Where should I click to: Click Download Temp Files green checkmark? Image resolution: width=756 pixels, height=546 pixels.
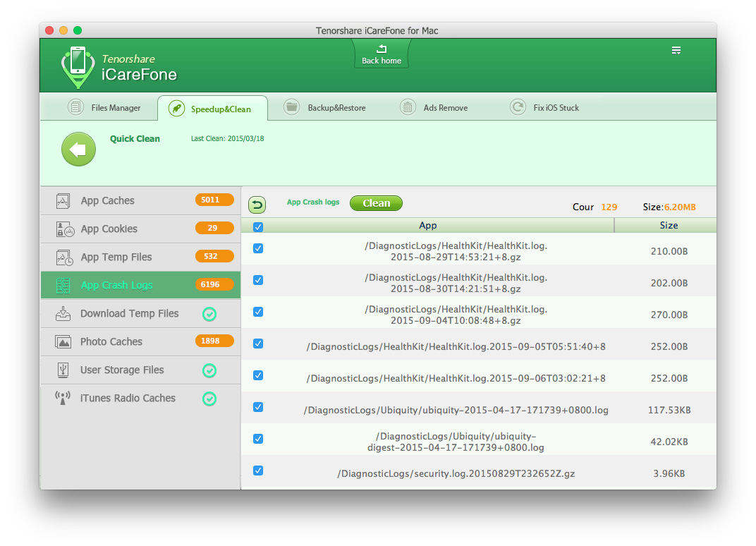(x=209, y=314)
